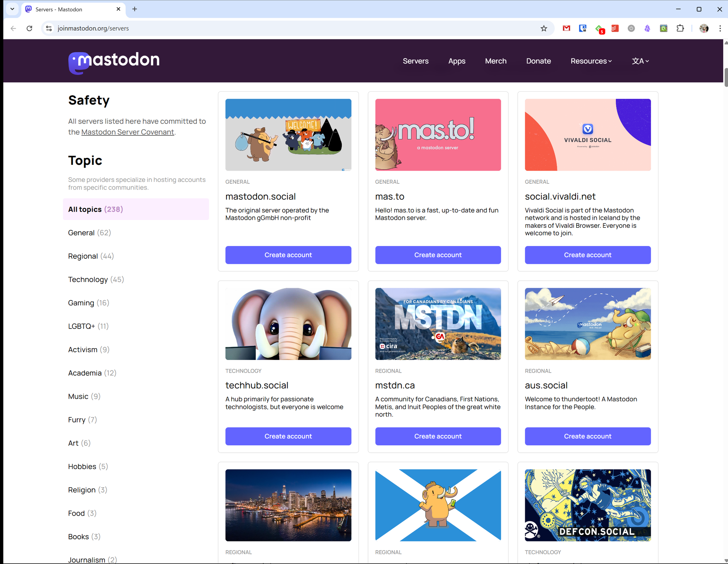The image size is (728, 564).
Task: Open the Chrome three-dot menu
Action: coord(720,28)
